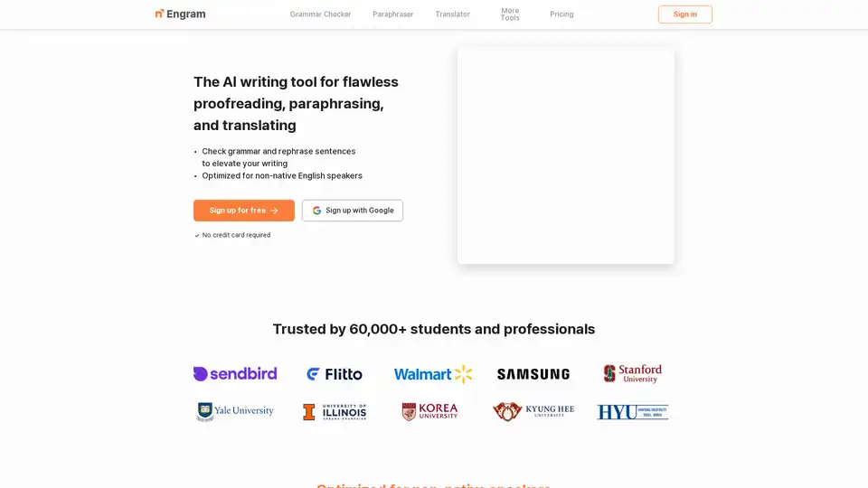The image size is (868, 488).
Task: Click the University of Illinois logo
Action: coord(335,412)
